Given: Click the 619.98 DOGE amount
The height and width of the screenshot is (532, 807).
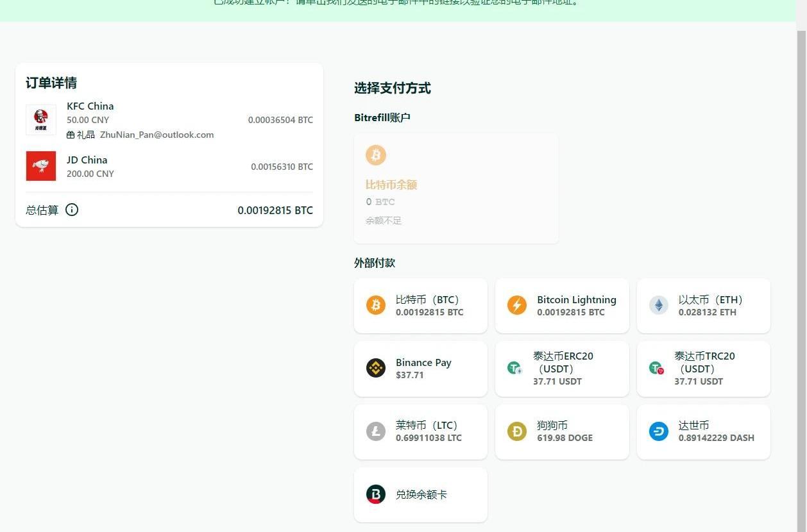Looking at the screenshot, I should coord(565,438).
